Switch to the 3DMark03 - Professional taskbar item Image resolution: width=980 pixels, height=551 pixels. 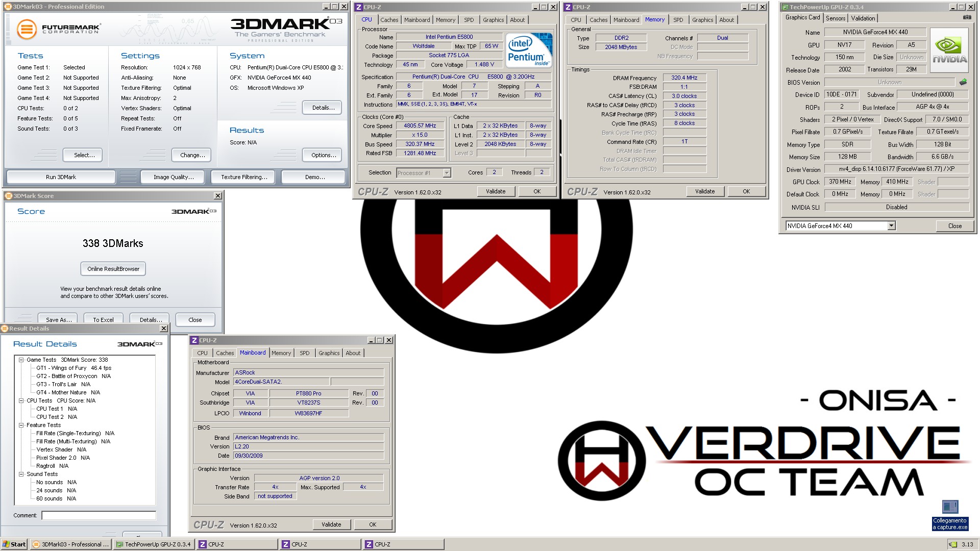(71, 544)
